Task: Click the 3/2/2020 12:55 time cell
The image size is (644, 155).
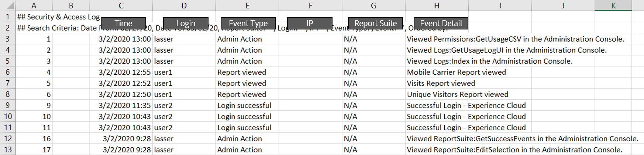Action: (x=125, y=73)
